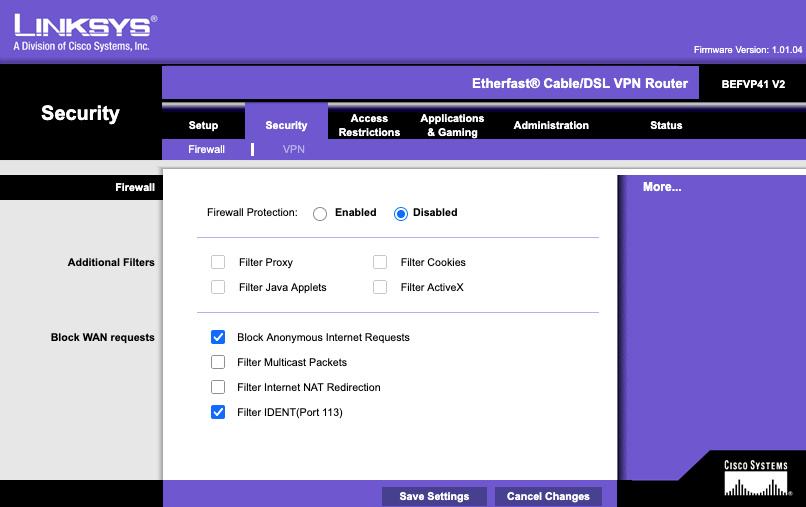Enable the Filter Cookies checkbox
This screenshot has width=806, height=507.
point(380,262)
